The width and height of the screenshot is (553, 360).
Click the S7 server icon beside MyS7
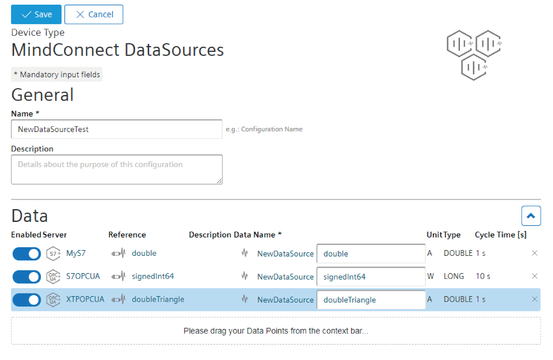tap(53, 254)
